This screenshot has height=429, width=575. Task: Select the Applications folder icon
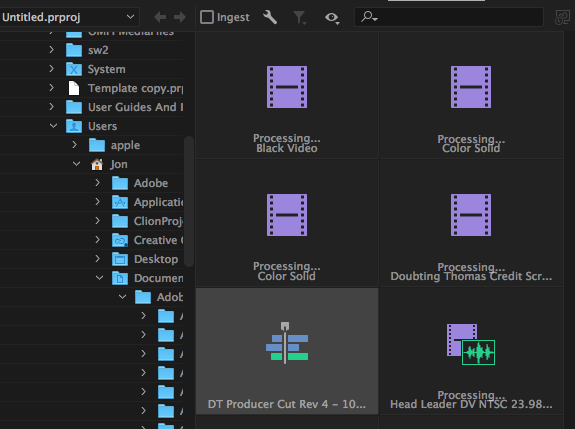click(x=120, y=202)
